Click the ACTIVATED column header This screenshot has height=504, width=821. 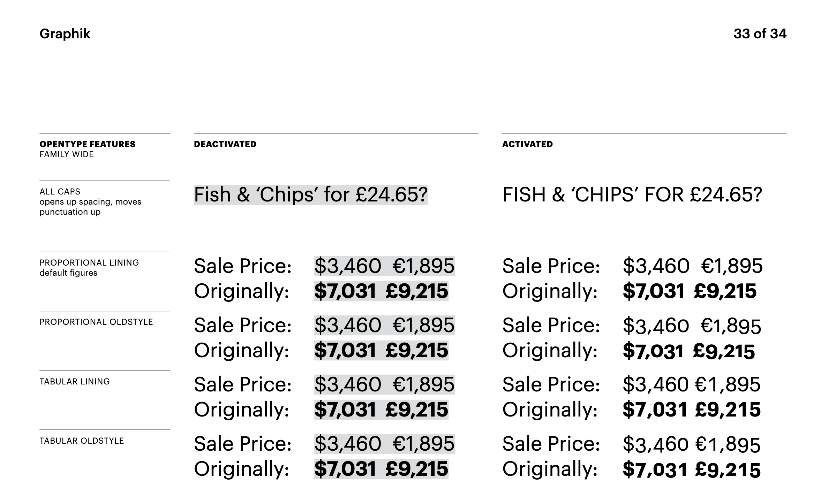tap(527, 144)
